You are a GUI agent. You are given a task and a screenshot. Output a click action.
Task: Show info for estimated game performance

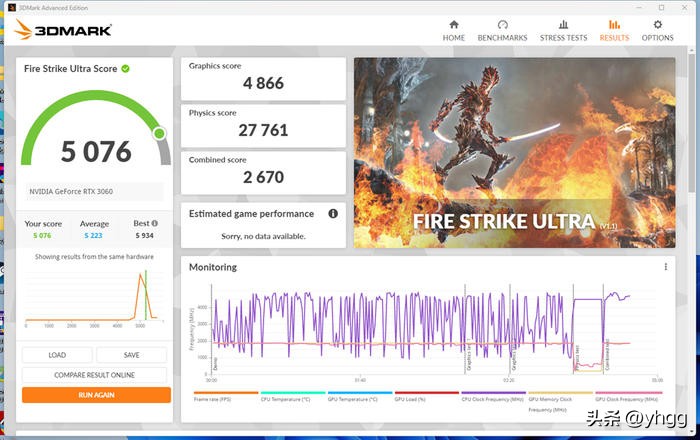[333, 213]
